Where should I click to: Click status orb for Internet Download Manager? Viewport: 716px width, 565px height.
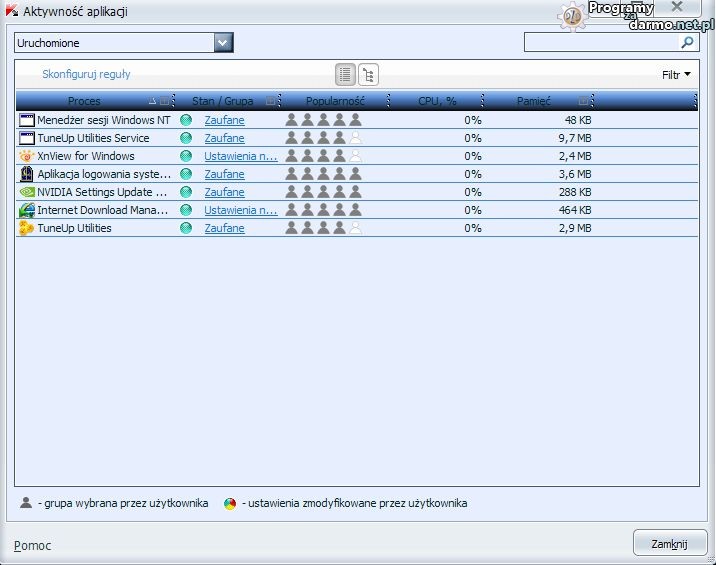coord(186,210)
